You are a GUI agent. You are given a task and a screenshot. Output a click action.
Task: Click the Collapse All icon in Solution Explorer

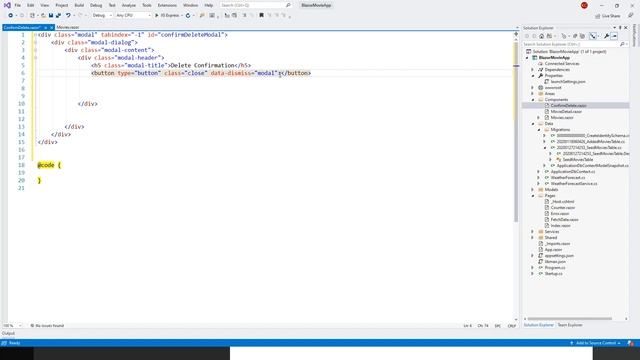click(x=575, y=36)
